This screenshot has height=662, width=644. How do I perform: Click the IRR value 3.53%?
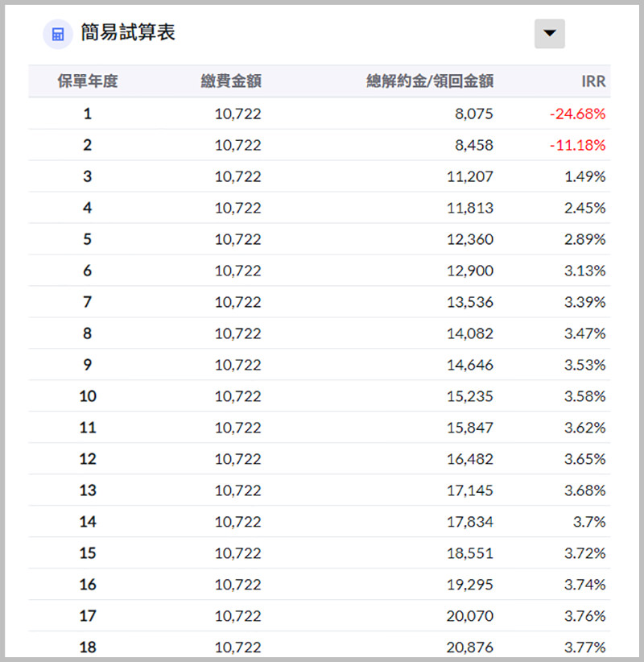point(585,365)
